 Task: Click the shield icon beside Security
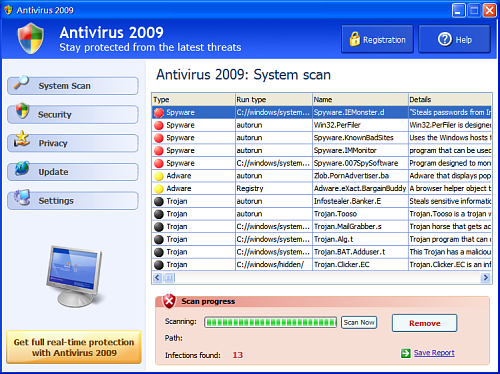click(x=22, y=111)
